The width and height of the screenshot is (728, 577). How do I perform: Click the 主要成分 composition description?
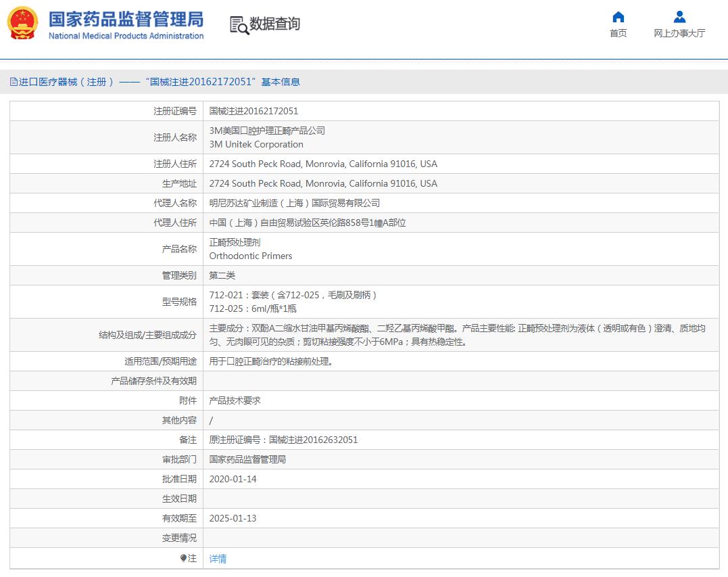pos(458,335)
